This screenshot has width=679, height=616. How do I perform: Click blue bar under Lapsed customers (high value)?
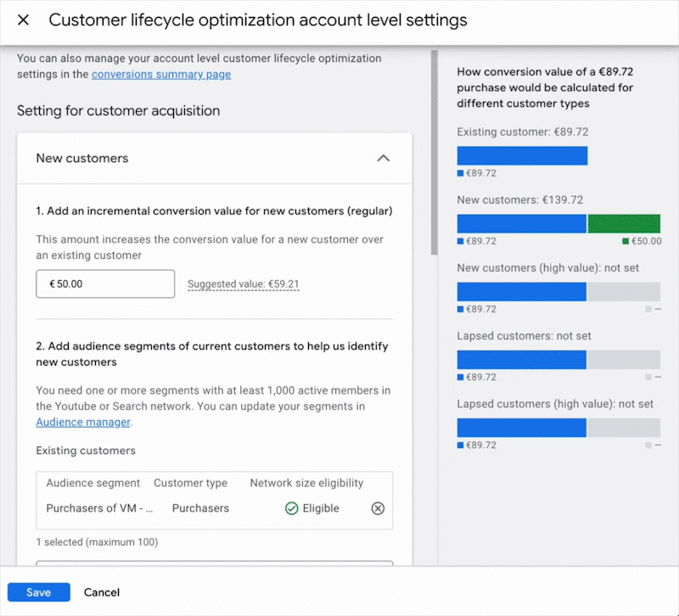tap(522, 428)
